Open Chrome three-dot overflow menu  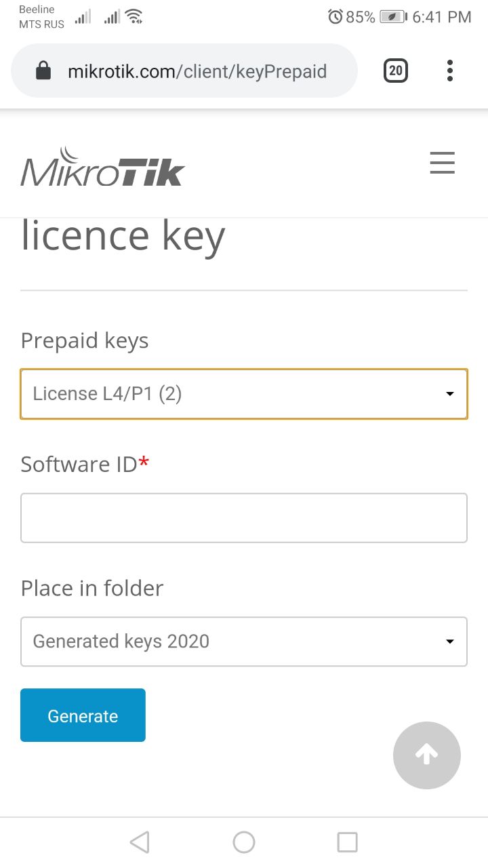coord(449,71)
